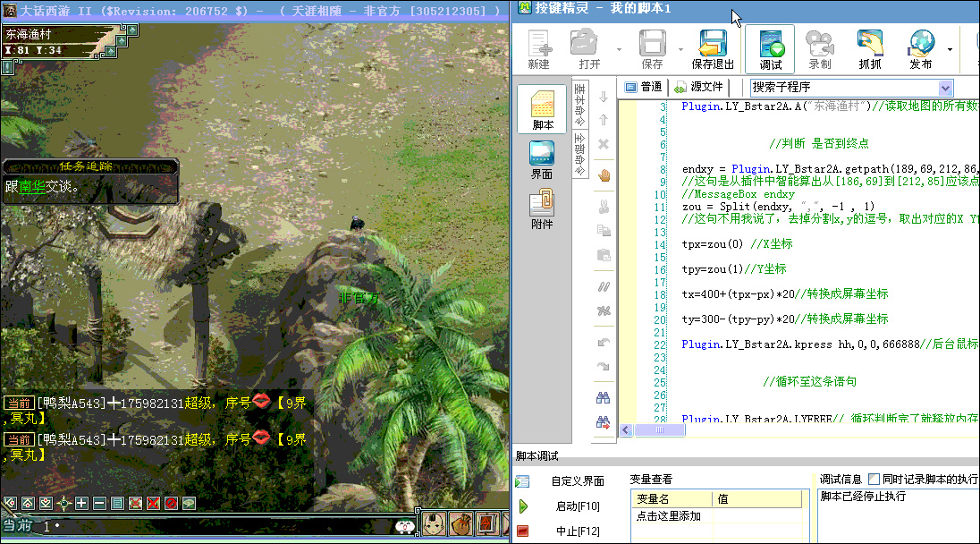Viewport: 980px width, 544px height.
Task: Click the green compass star icon in game
Action: [x=63, y=503]
